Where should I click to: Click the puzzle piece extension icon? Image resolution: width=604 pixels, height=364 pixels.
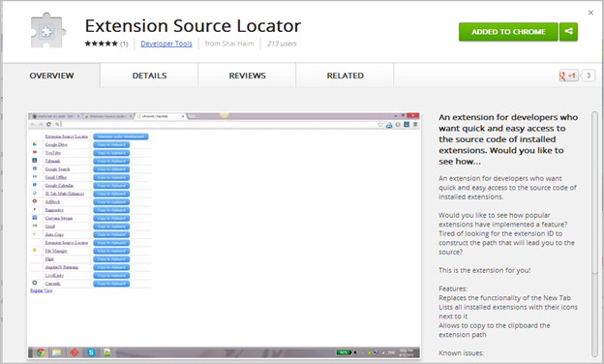(x=47, y=31)
